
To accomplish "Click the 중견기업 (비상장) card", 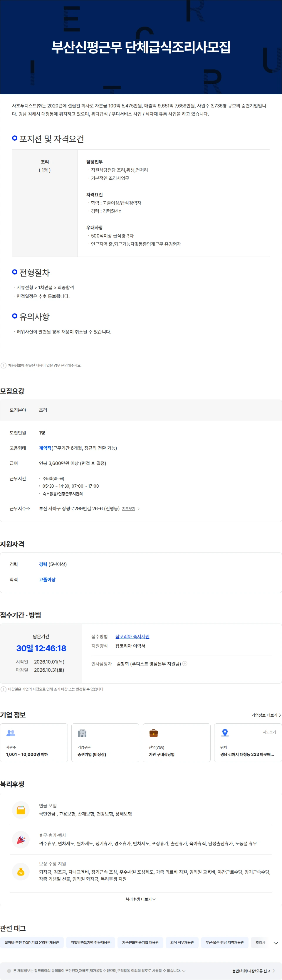I will click(105, 742).
